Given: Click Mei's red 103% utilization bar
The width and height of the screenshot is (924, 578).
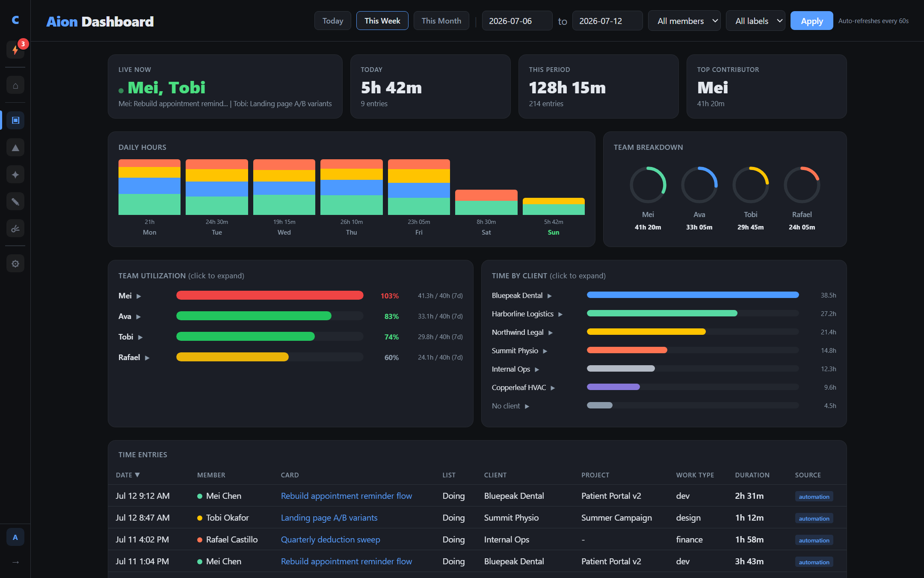Looking at the screenshot, I should coord(269,295).
